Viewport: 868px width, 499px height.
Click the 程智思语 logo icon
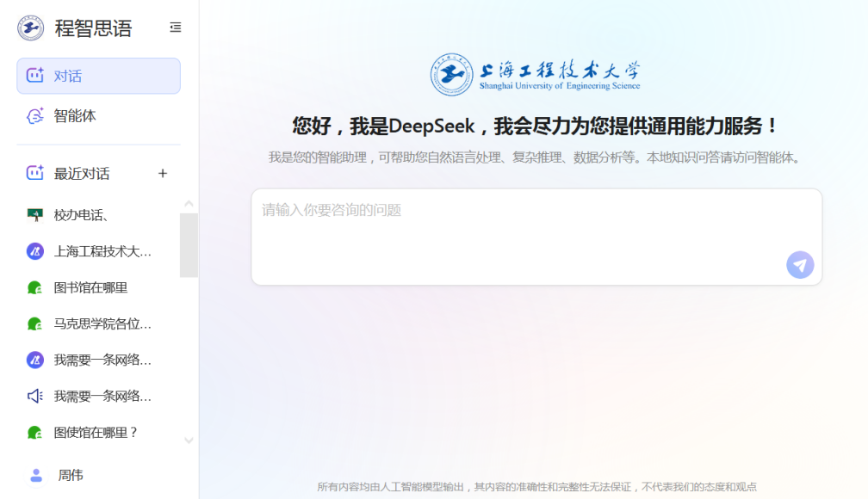coord(30,28)
